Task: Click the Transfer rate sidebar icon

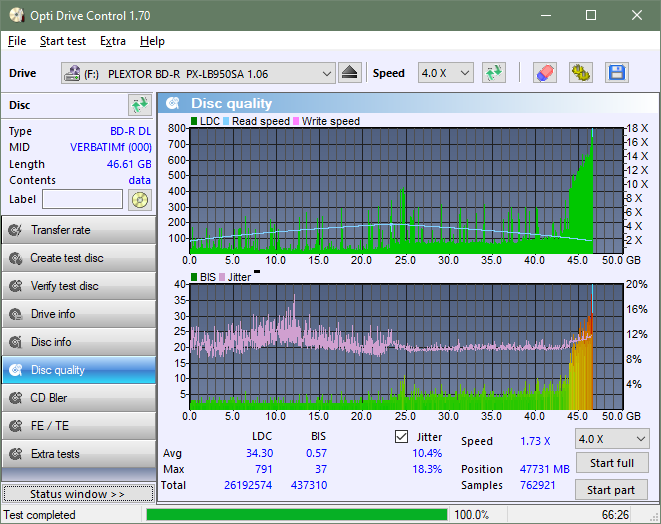Action: point(16,230)
